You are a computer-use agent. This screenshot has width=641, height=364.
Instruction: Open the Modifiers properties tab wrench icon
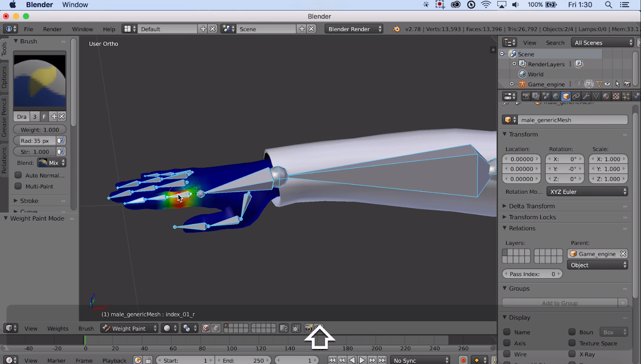[586, 96]
